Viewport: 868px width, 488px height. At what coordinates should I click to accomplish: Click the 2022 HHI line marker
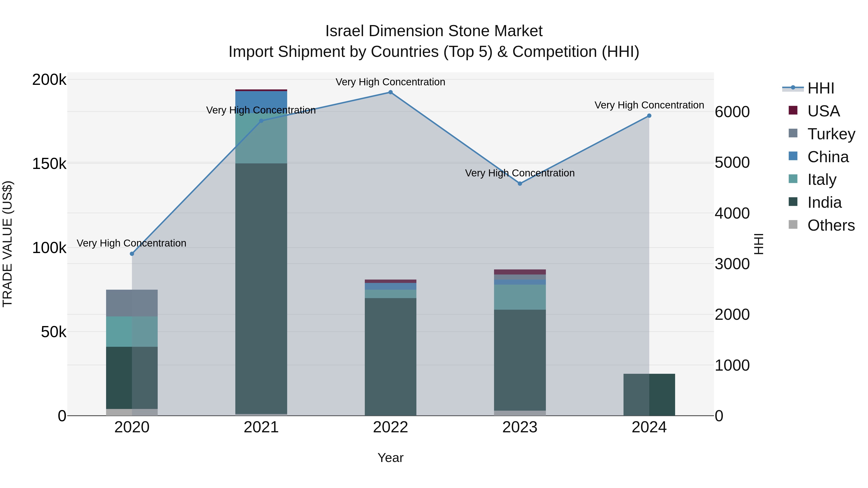pyautogui.click(x=391, y=92)
